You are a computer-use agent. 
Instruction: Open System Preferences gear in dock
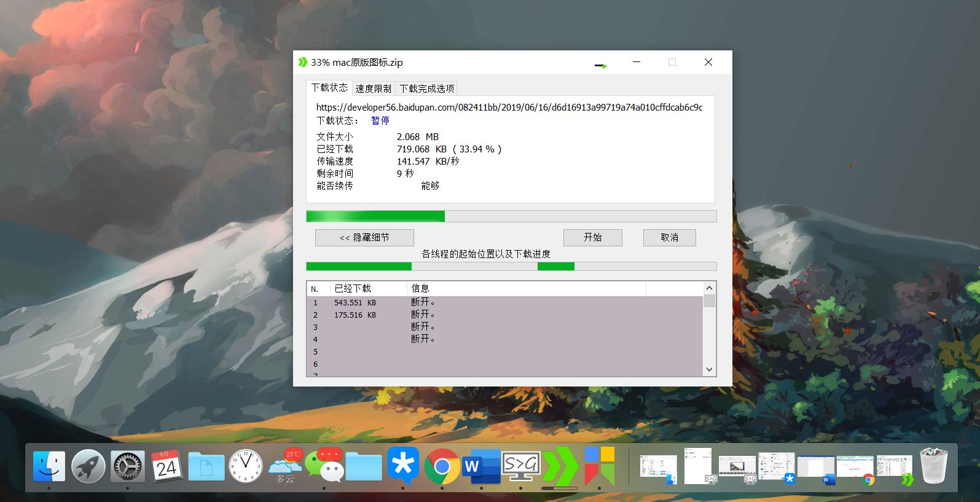(128, 466)
